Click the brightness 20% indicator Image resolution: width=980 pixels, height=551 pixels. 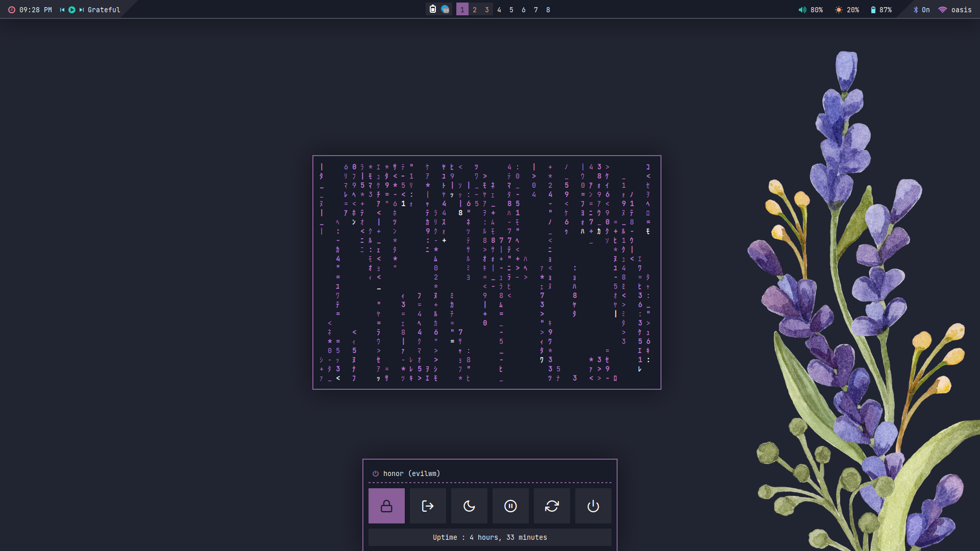tap(847, 10)
